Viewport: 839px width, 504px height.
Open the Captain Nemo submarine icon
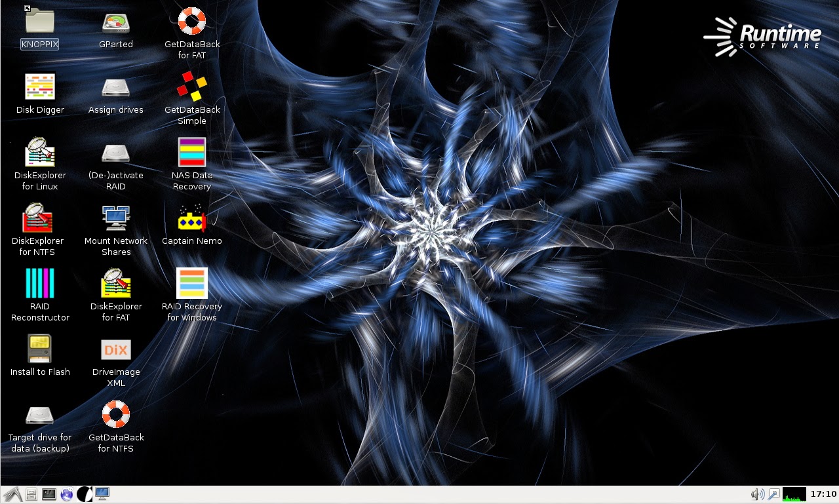(192, 218)
